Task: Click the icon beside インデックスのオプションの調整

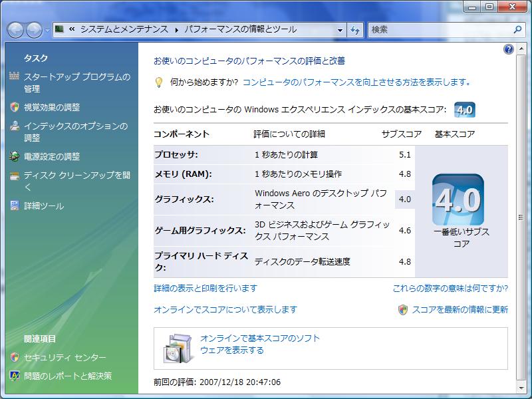Action: (x=14, y=126)
